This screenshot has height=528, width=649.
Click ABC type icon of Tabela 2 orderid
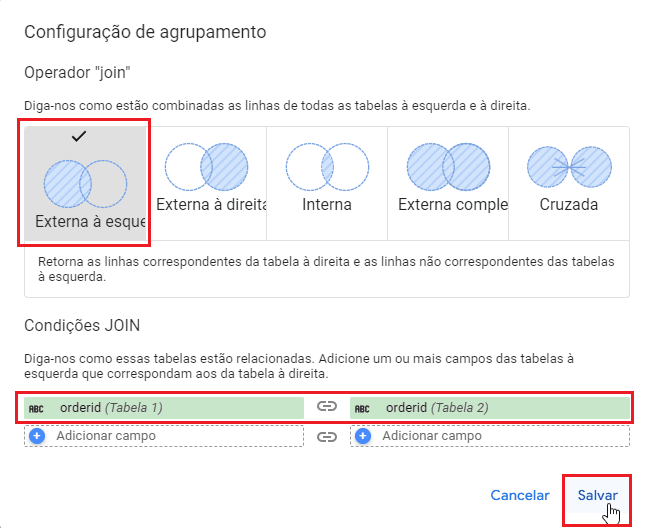363,408
